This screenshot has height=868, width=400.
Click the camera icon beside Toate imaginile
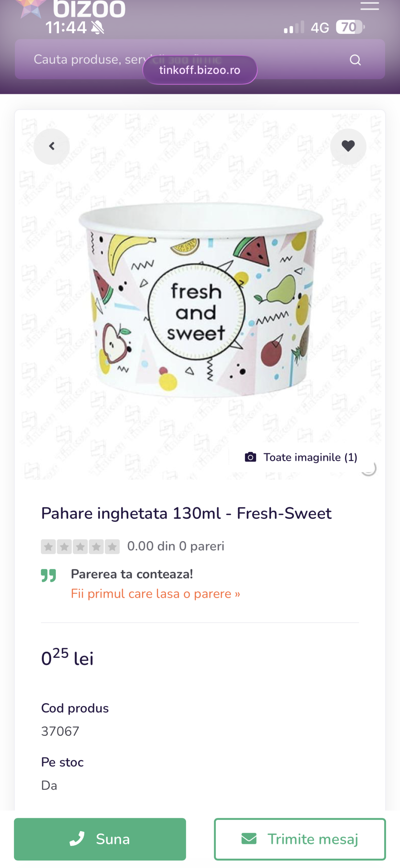point(250,457)
